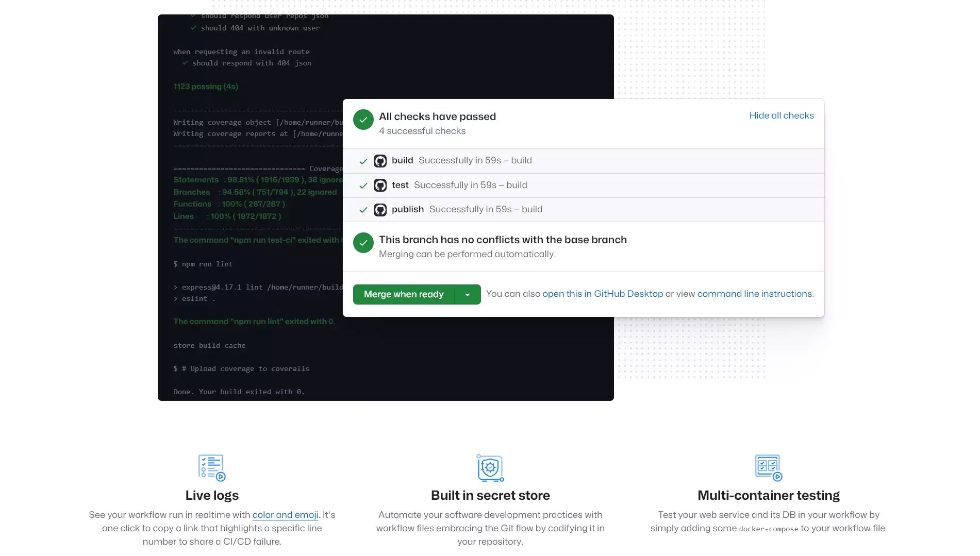Select the Live logs feature icon
Image resolution: width=980 pixels, height=556 pixels.
[211, 467]
